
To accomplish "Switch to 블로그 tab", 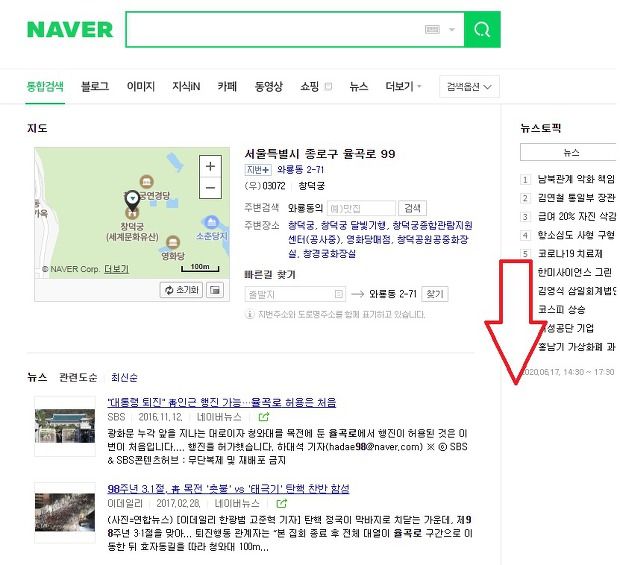I will [95, 86].
